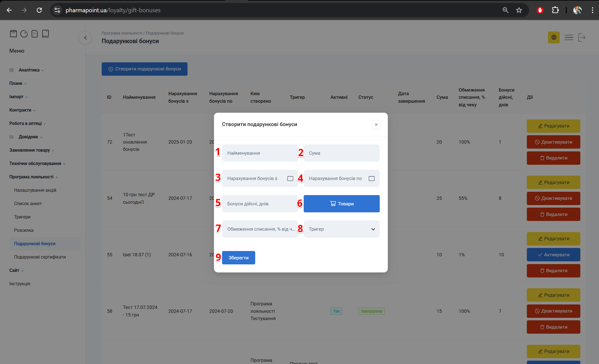This screenshot has height=364, width=599.
Task: Click Активувати for row ID 55
Action: point(553,255)
